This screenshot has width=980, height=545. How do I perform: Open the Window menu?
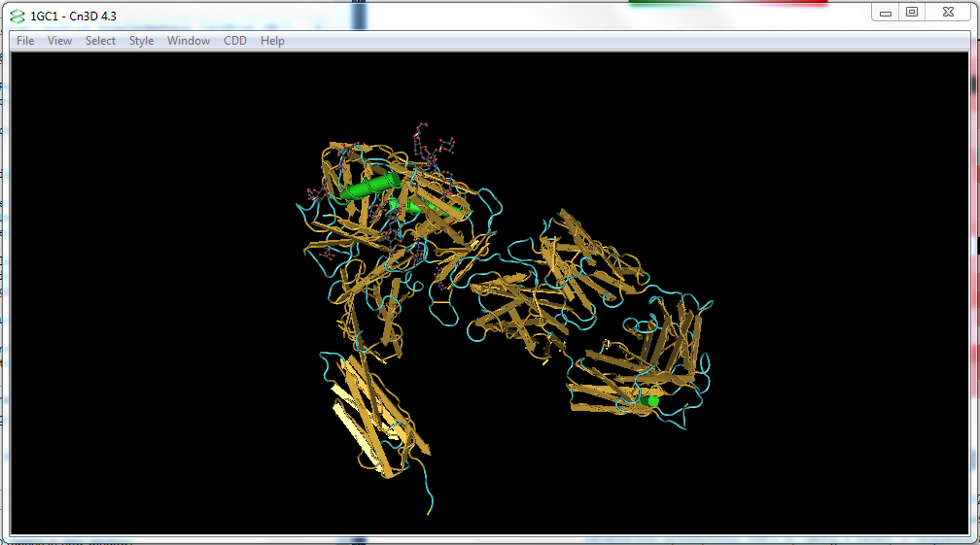189,41
